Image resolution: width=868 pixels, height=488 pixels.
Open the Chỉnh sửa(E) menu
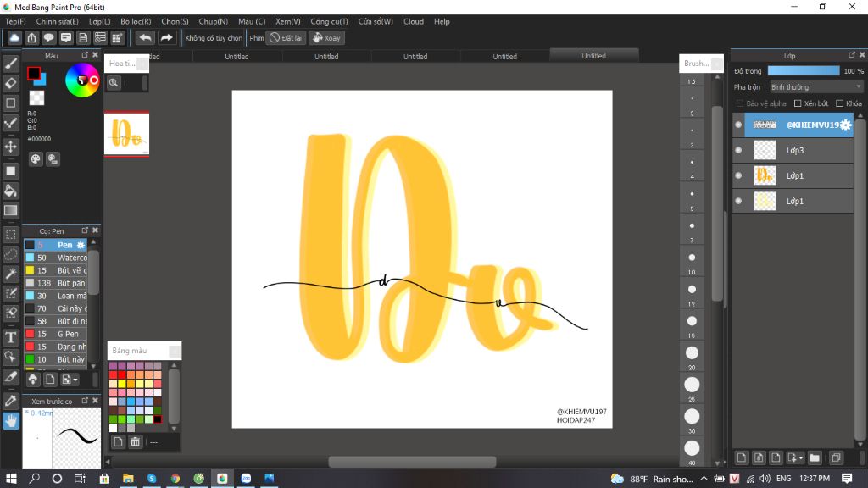[57, 21]
